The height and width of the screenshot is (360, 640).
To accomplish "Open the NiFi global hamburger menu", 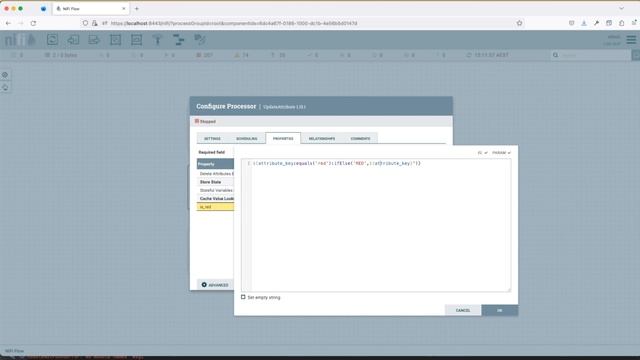I will pos(631,40).
